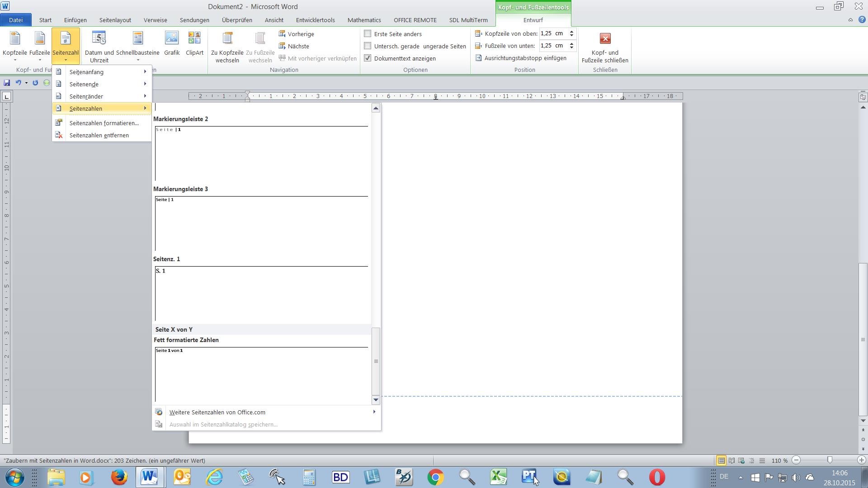Switch to the Seitenlayout tab
The width and height of the screenshot is (868, 488).
(115, 20)
